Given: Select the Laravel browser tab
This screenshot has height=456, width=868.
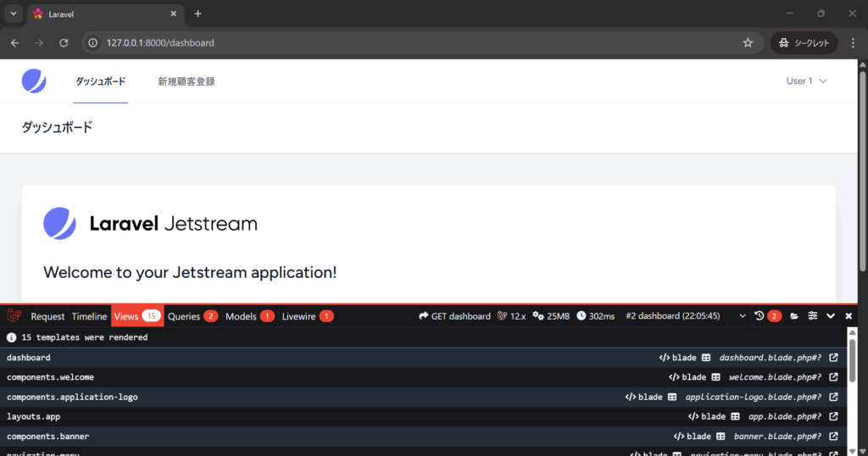Looking at the screenshot, I should click(x=105, y=14).
